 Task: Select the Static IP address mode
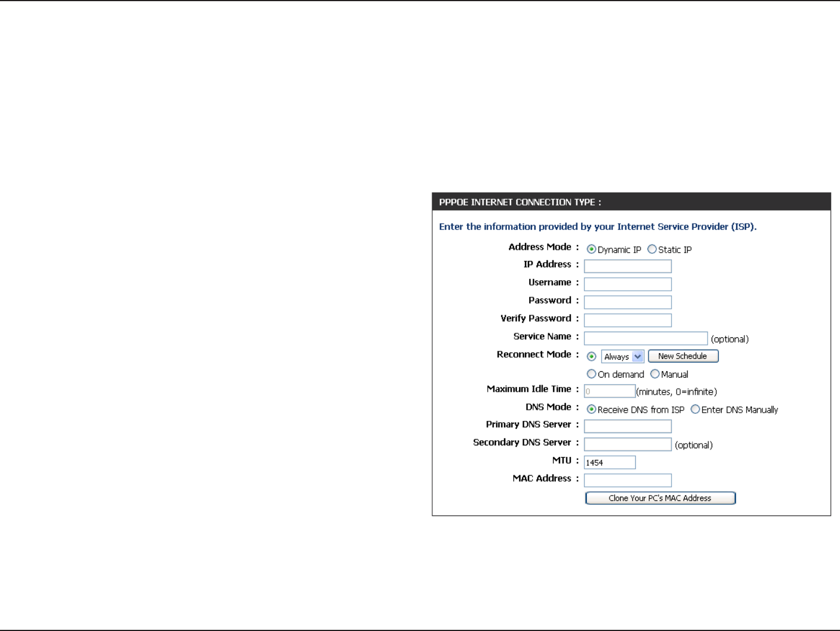652,249
